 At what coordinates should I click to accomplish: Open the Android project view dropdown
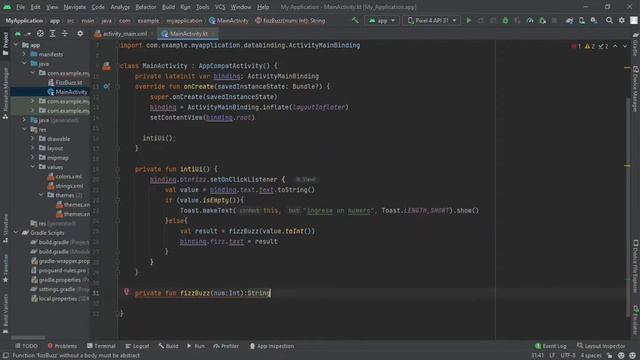coord(22,33)
